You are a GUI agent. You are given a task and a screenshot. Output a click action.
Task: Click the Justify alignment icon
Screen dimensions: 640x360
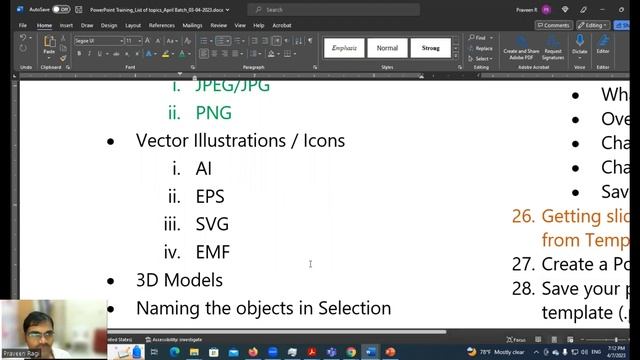pyautogui.click(x=235, y=54)
